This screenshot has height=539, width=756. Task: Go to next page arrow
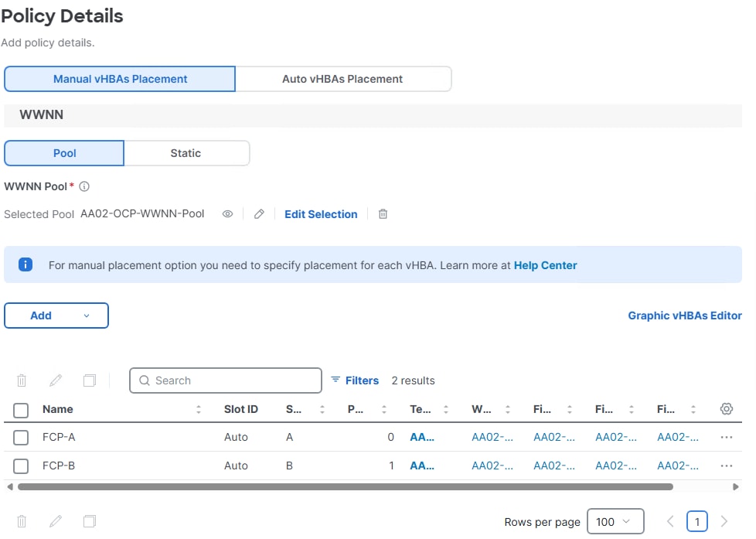click(724, 521)
